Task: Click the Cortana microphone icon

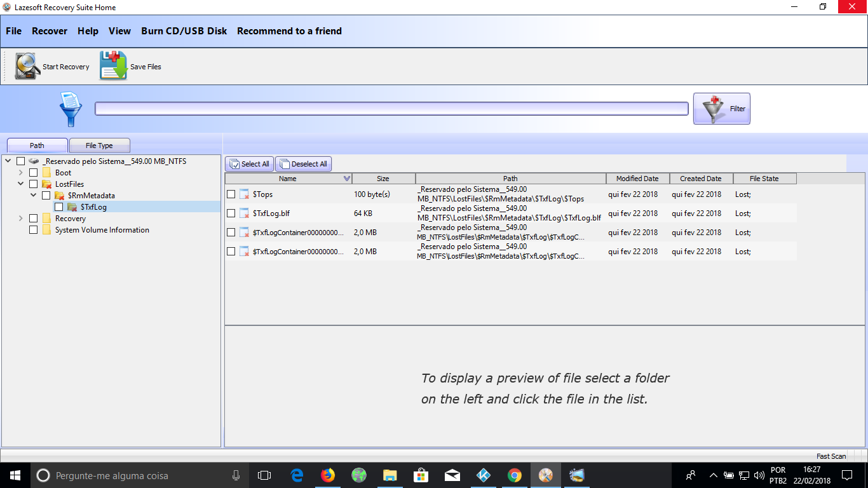Action: point(236,475)
